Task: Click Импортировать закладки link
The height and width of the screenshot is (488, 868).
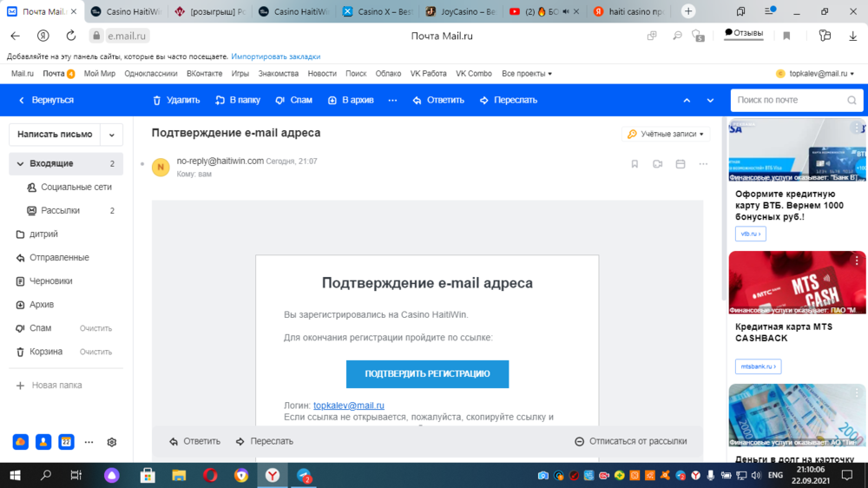Action: pos(276,56)
